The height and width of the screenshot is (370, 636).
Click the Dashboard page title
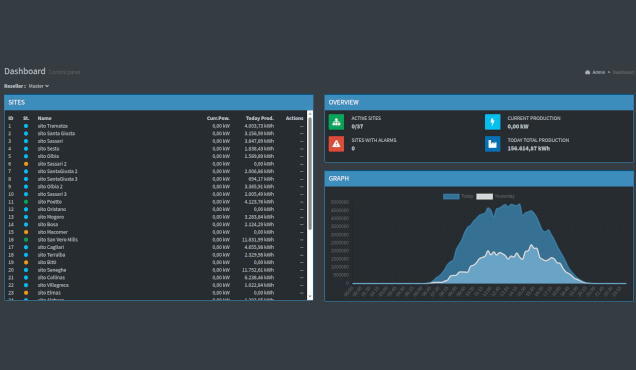pyautogui.click(x=25, y=71)
